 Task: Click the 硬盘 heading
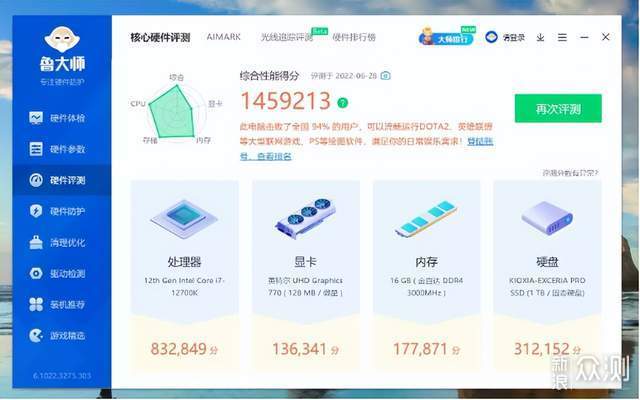click(547, 262)
